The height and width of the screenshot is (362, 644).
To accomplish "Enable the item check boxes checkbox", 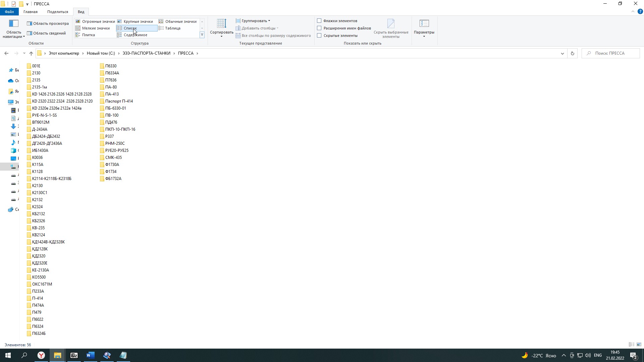I will (319, 21).
